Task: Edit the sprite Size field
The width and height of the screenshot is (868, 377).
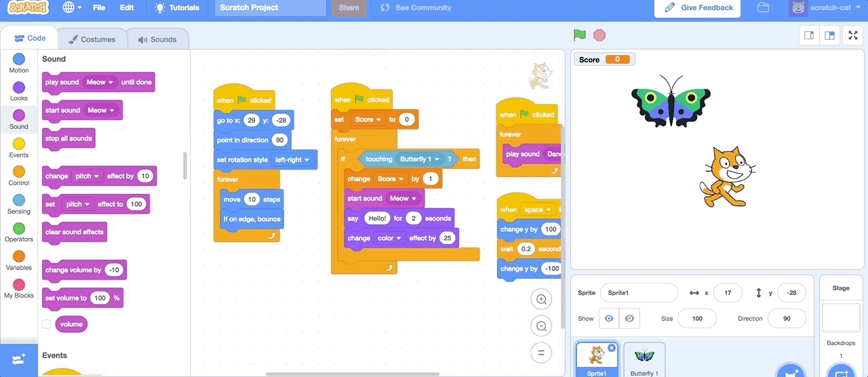Action: click(697, 319)
